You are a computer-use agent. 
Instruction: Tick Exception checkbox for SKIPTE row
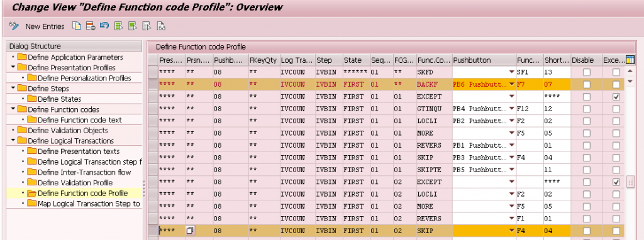[616, 170]
